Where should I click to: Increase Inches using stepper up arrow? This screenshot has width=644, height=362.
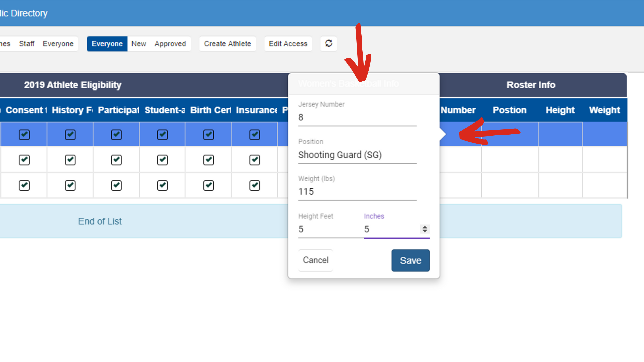click(x=425, y=227)
